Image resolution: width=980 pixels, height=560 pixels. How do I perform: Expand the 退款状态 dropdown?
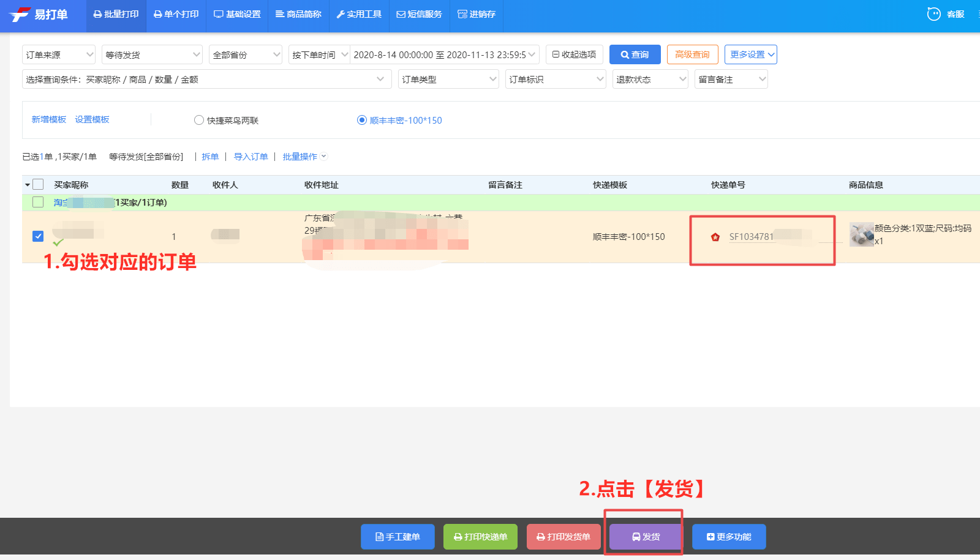point(650,79)
